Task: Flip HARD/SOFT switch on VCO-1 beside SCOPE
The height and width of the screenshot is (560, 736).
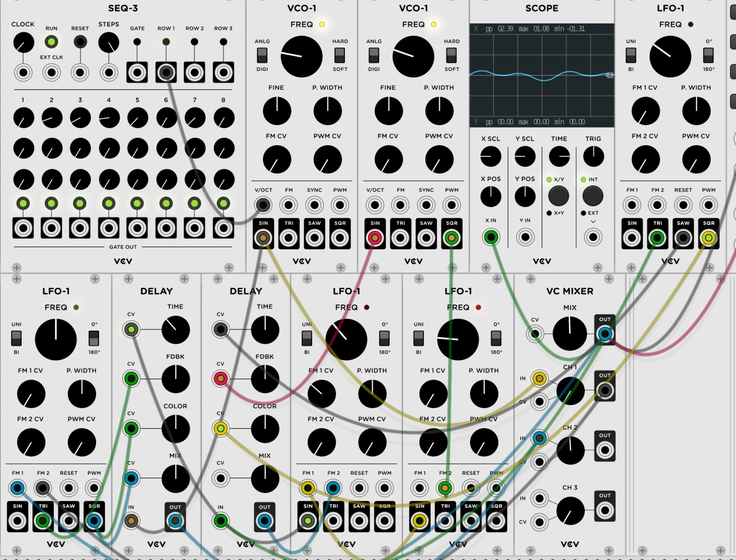Action: (451, 55)
